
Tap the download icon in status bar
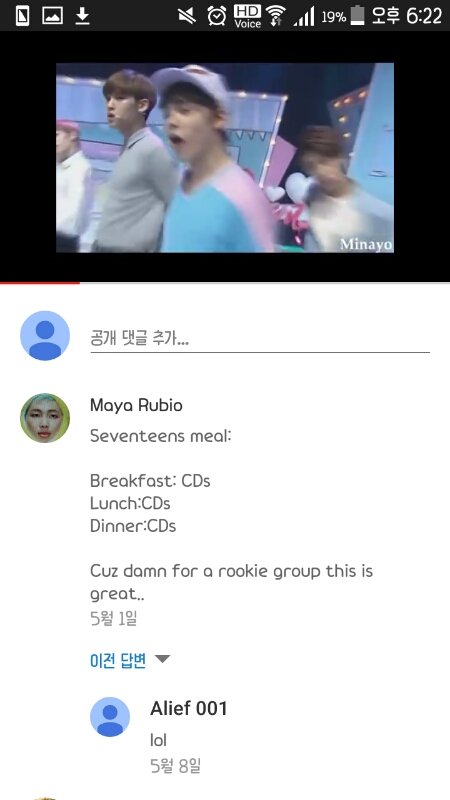(82, 16)
